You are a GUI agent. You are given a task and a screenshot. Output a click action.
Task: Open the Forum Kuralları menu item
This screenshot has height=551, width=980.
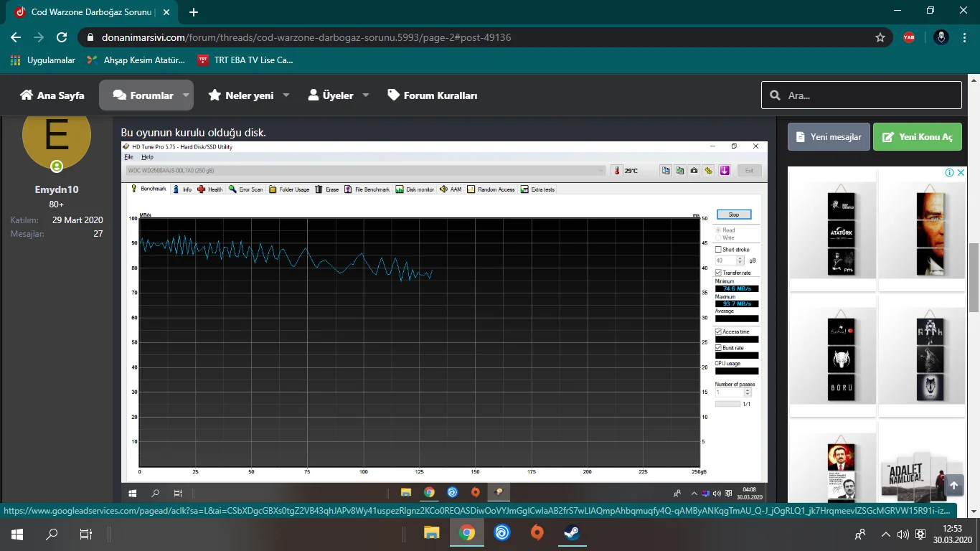pyautogui.click(x=433, y=95)
